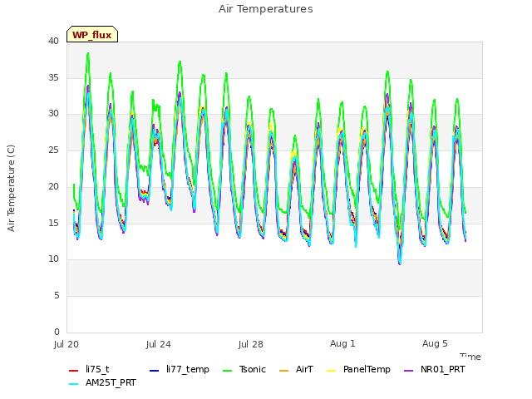Click the Jul 28 x-axis tick label

click(x=251, y=344)
